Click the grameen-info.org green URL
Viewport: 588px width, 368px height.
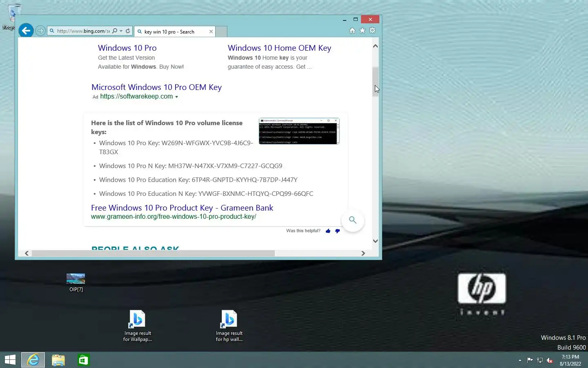coord(174,217)
